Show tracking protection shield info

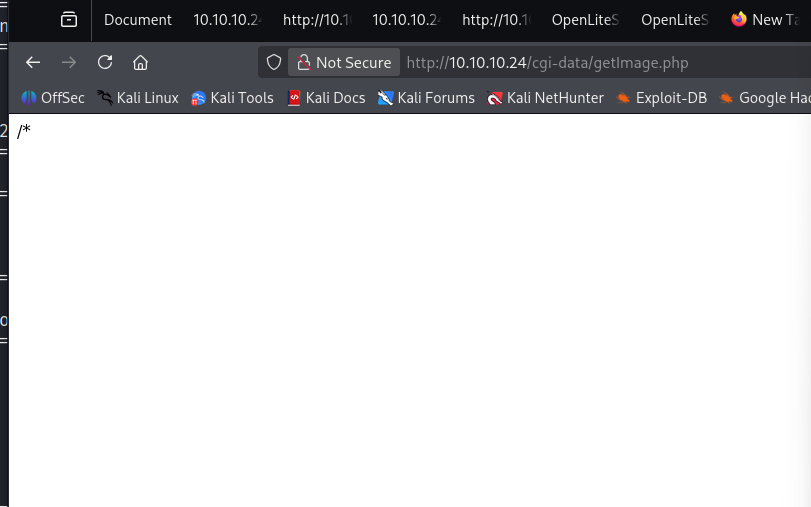(274, 63)
